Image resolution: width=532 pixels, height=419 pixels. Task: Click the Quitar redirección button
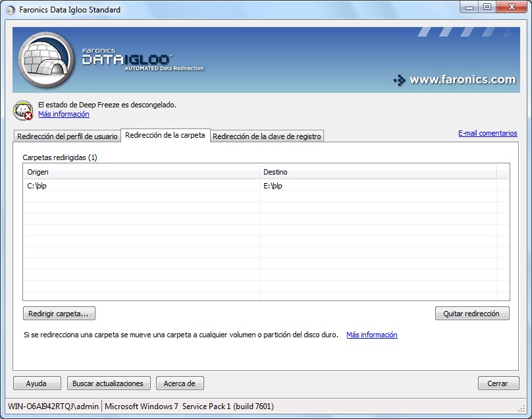(x=472, y=314)
